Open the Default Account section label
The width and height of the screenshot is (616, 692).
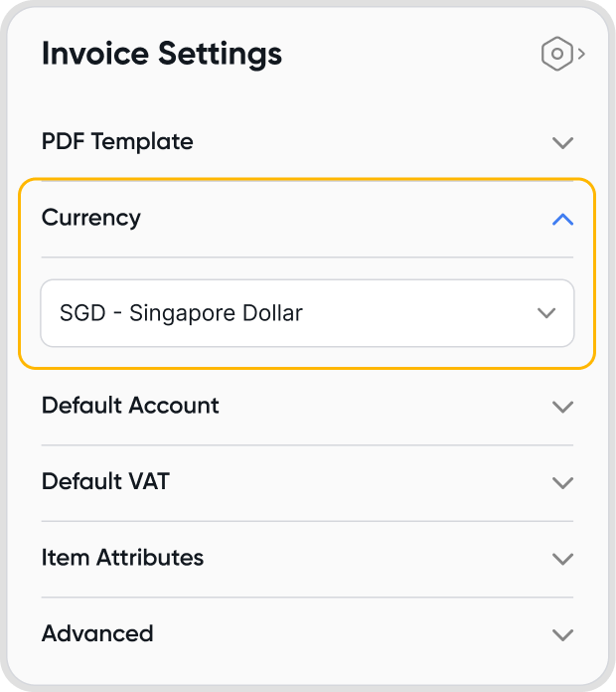[x=130, y=406]
